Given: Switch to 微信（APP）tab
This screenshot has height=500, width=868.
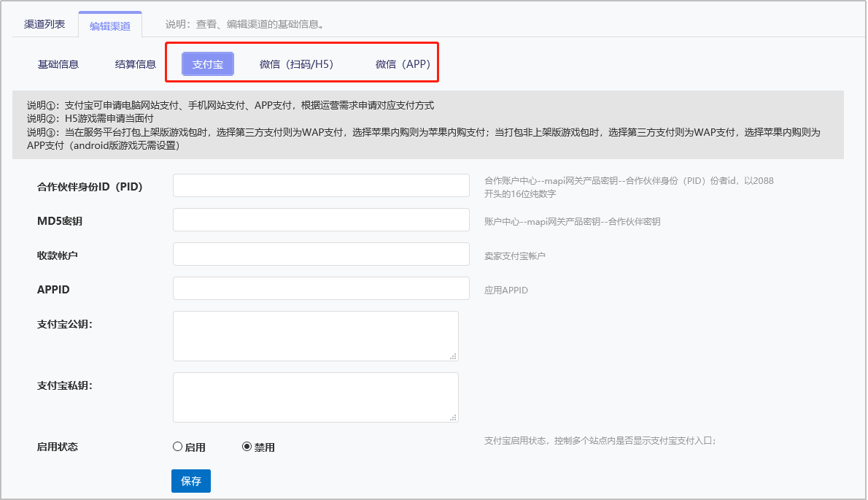Looking at the screenshot, I should point(403,64).
